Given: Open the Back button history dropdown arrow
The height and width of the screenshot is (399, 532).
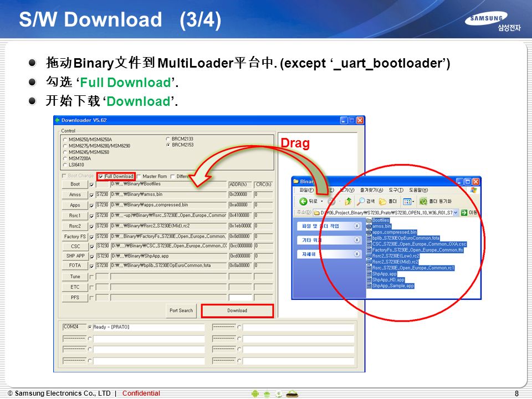Looking at the screenshot, I should (x=322, y=202).
